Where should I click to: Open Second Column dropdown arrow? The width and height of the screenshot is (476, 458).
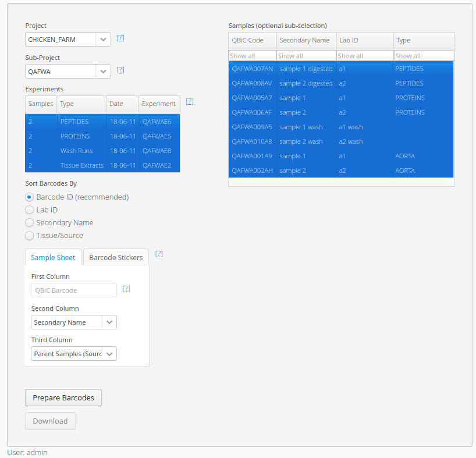pos(109,322)
